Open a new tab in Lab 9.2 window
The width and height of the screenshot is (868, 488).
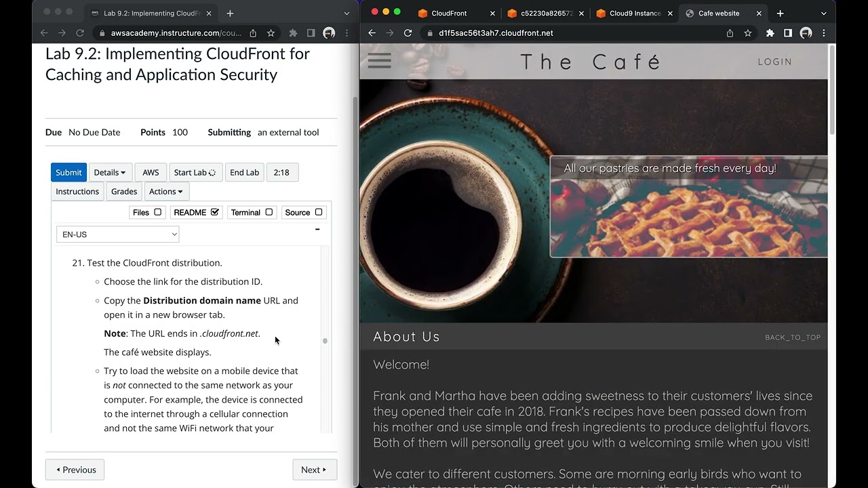point(230,13)
